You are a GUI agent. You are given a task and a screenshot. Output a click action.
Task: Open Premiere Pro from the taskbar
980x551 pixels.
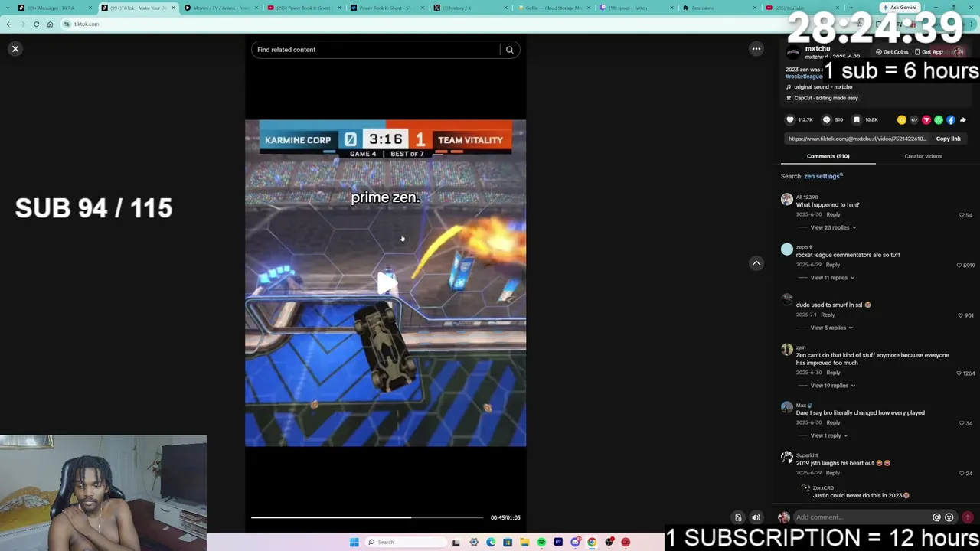[x=558, y=543]
